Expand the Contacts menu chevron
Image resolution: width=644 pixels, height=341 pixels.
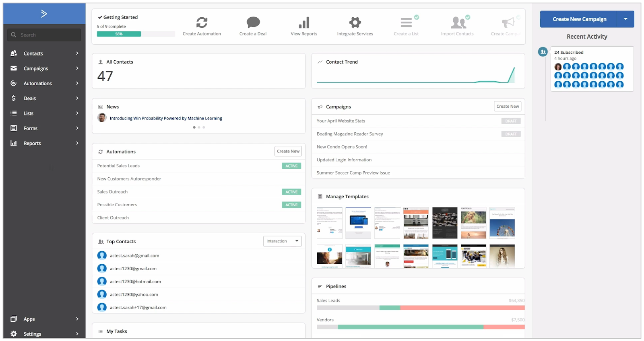pos(77,53)
